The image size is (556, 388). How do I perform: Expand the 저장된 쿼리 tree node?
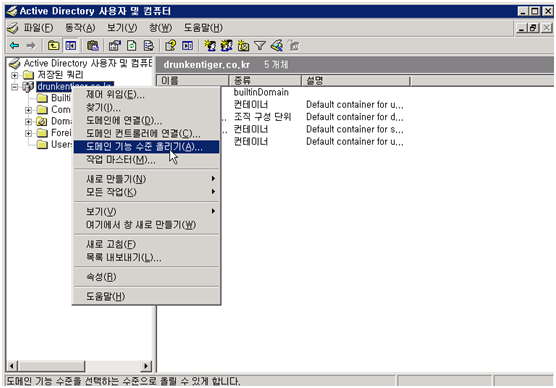pyautogui.click(x=15, y=75)
